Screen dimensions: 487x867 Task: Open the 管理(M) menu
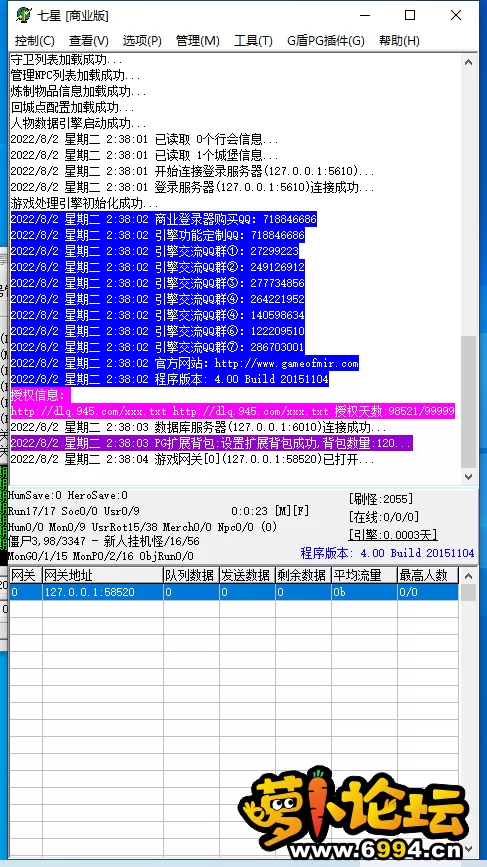(197, 41)
